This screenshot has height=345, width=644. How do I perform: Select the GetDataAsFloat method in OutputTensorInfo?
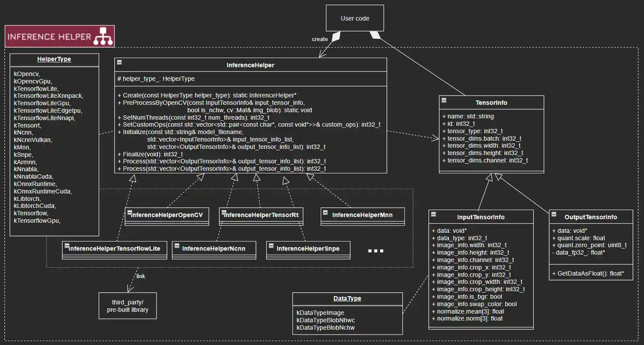(x=589, y=273)
